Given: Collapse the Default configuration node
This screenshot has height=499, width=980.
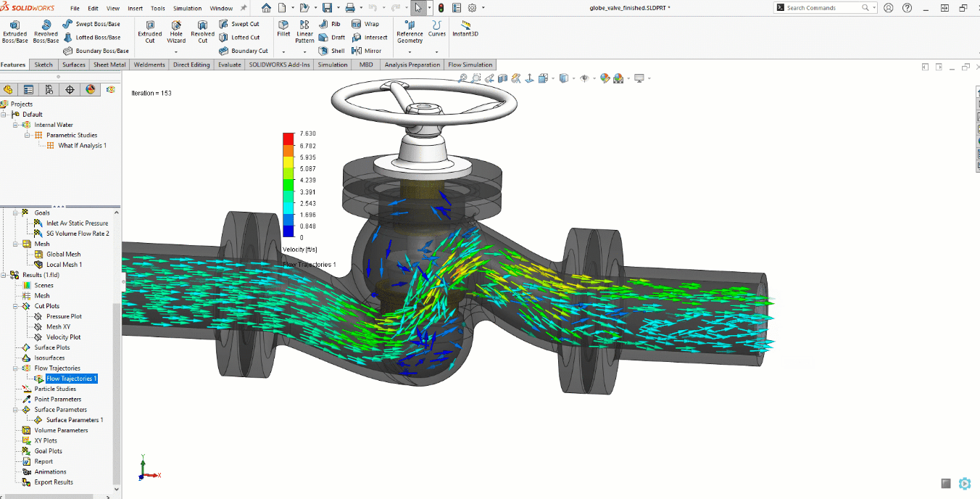Looking at the screenshot, I should click(4, 115).
